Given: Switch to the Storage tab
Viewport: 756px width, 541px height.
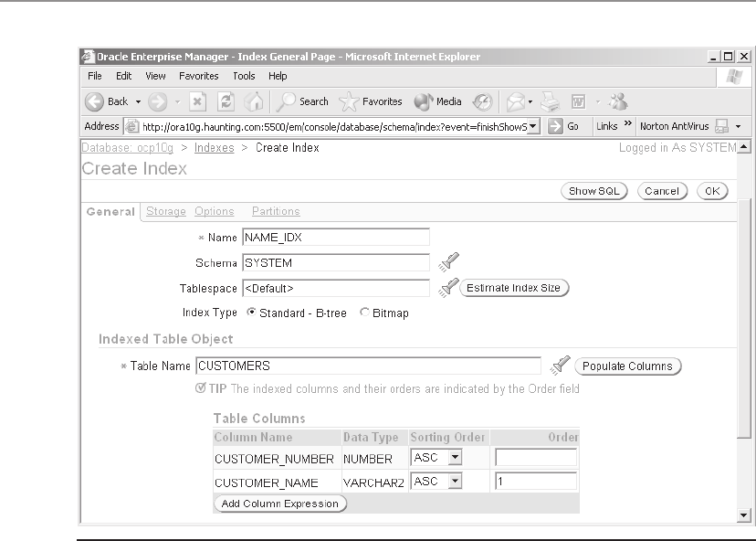Looking at the screenshot, I should [166, 211].
